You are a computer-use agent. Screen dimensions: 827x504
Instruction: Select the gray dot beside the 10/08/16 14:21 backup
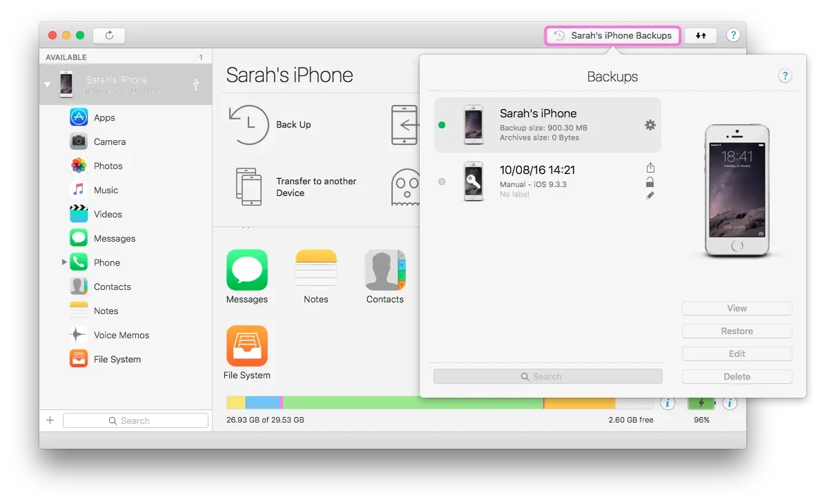coord(442,182)
